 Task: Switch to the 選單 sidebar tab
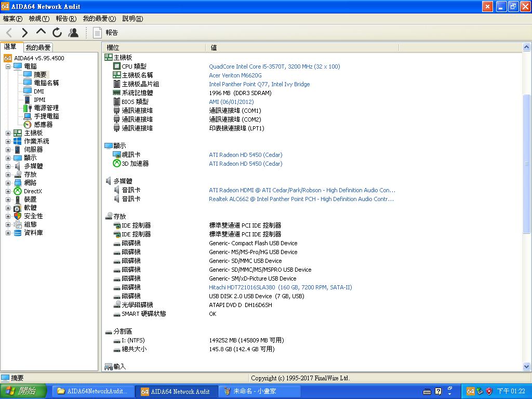[x=11, y=47]
